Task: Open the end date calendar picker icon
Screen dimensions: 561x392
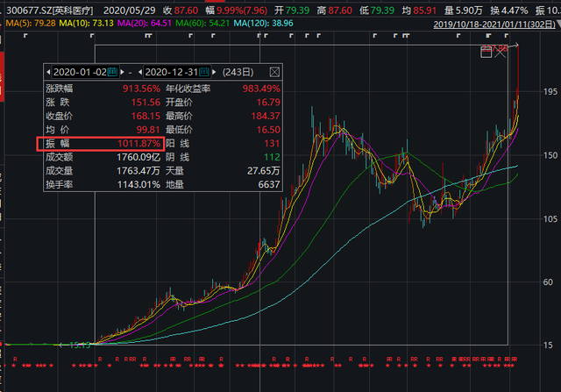Action: point(204,72)
